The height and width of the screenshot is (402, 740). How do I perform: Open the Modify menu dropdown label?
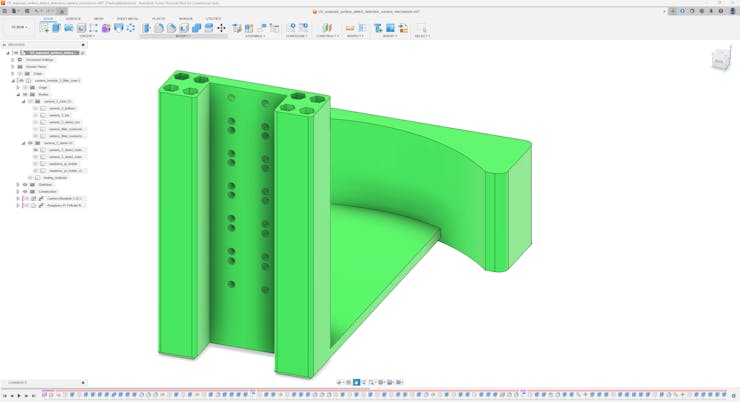pyautogui.click(x=184, y=36)
